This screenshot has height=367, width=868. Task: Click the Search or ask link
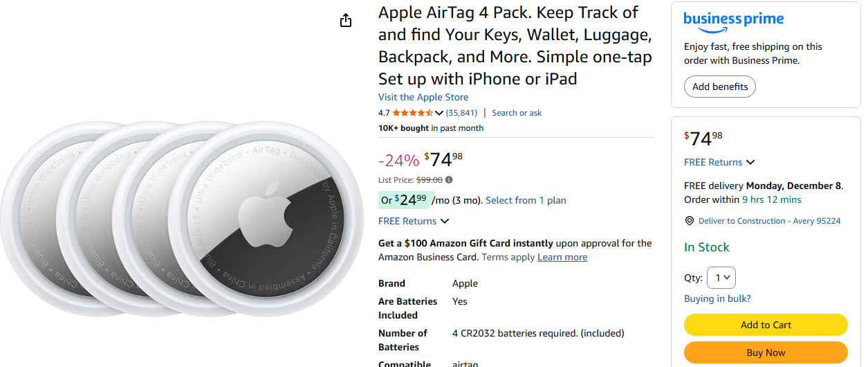(x=517, y=113)
